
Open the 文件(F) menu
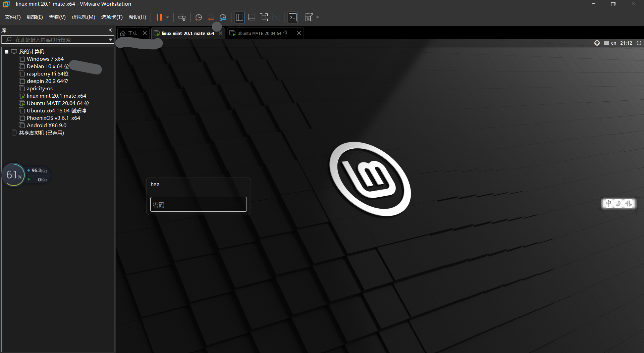pos(13,17)
